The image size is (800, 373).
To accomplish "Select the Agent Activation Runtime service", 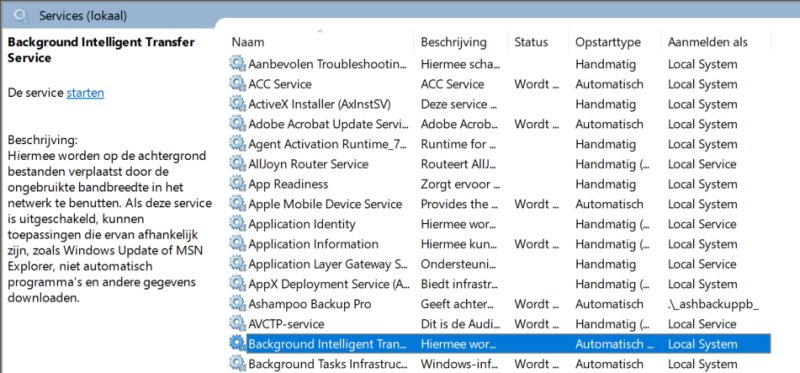I will point(500,144).
